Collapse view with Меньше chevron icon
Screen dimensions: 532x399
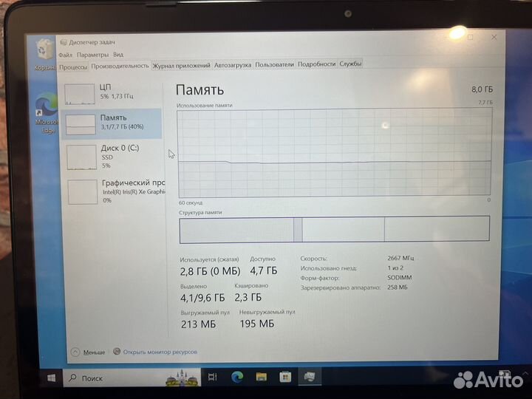coord(75,352)
